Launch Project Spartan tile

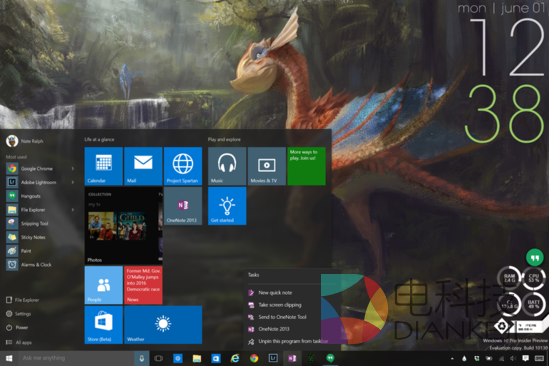(183, 166)
